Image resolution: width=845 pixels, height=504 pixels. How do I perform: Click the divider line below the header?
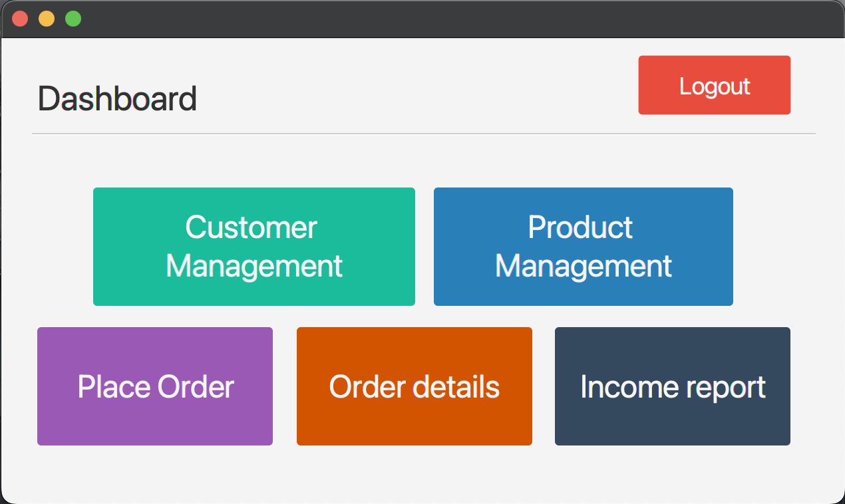[423, 134]
